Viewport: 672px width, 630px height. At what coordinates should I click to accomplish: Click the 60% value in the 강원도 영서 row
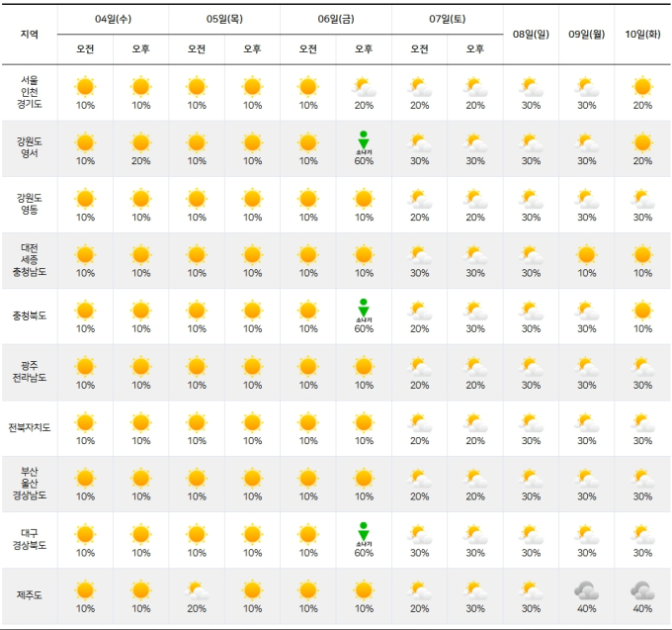(x=364, y=161)
